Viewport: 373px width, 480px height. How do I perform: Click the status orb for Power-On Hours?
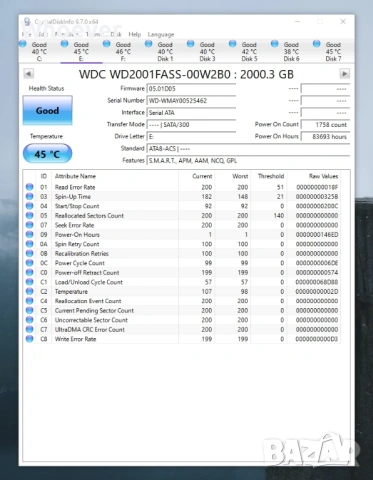[30, 234]
